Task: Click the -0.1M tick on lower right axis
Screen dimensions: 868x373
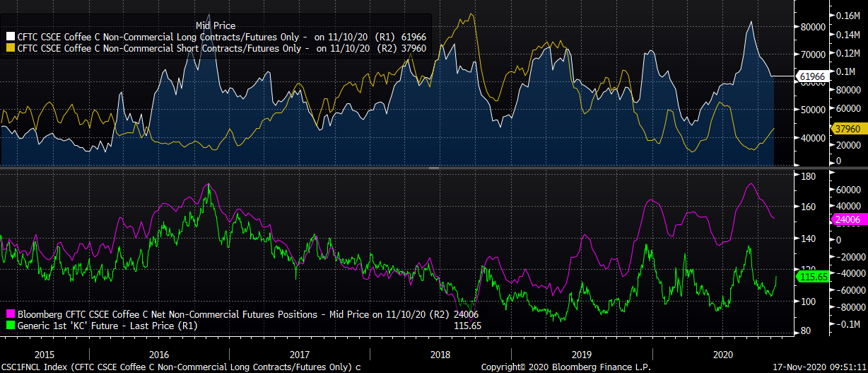Action: point(848,324)
